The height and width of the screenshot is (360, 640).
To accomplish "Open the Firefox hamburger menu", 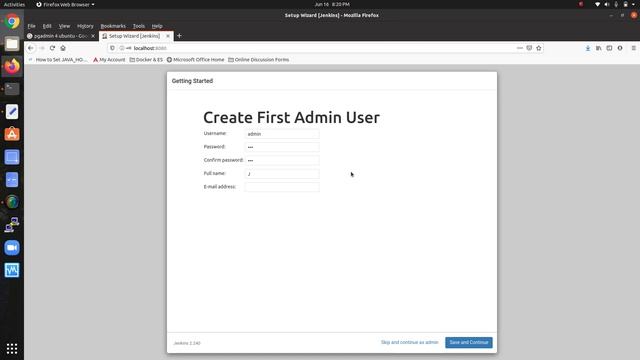I will tap(633, 48).
